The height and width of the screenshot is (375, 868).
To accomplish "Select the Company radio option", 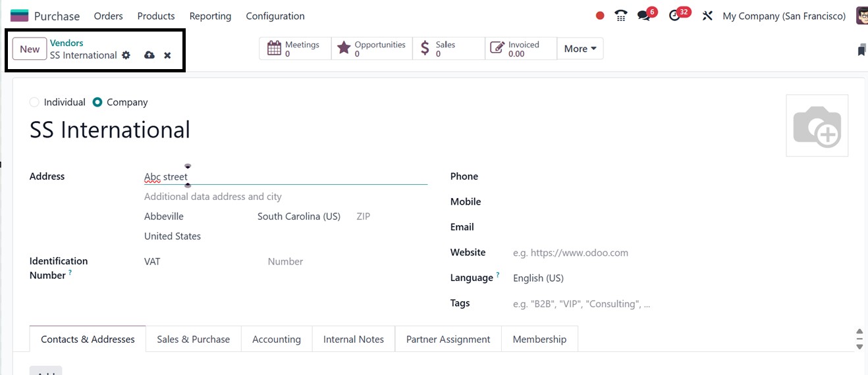I will [97, 102].
